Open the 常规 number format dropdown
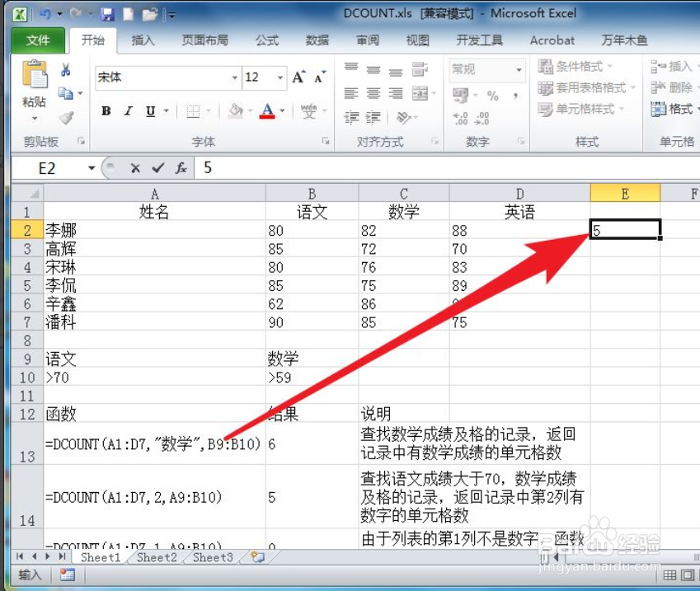This screenshot has width=700, height=591. click(517, 70)
